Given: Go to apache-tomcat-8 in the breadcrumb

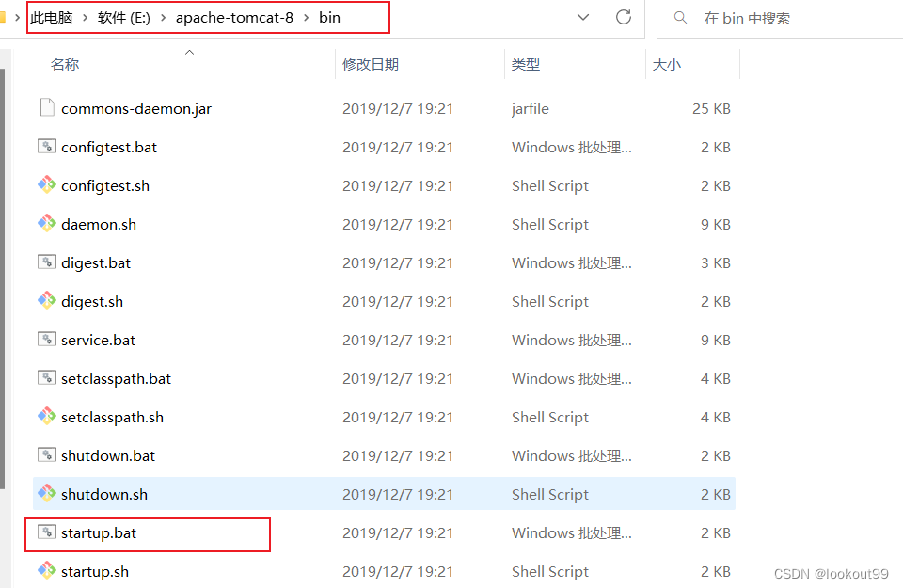Looking at the screenshot, I should pos(234,18).
